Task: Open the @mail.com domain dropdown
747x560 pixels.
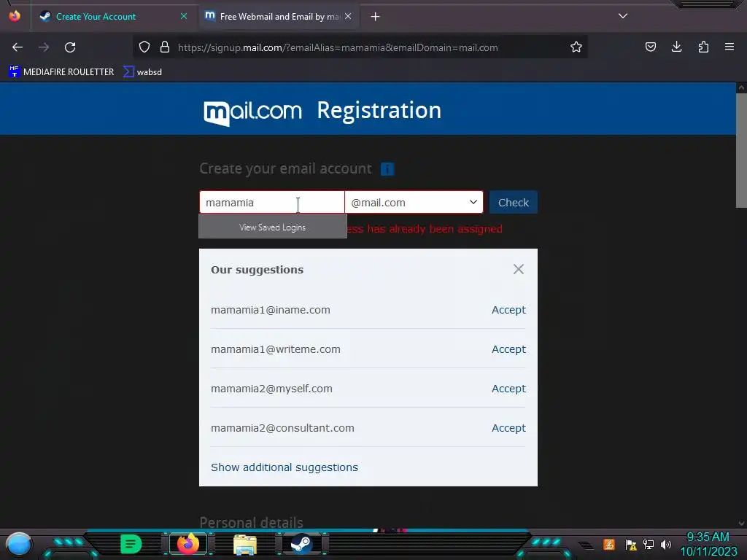Action: [414, 203]
